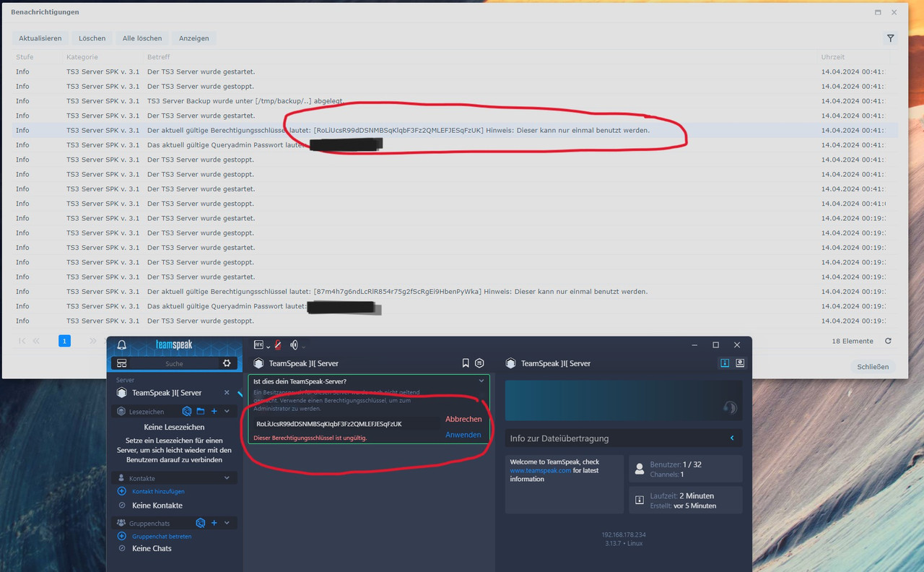The height and width of the screenshot is (572, 924).
Task: Open dropdown arrow beside speaker icon
Action: click(303, 347)
